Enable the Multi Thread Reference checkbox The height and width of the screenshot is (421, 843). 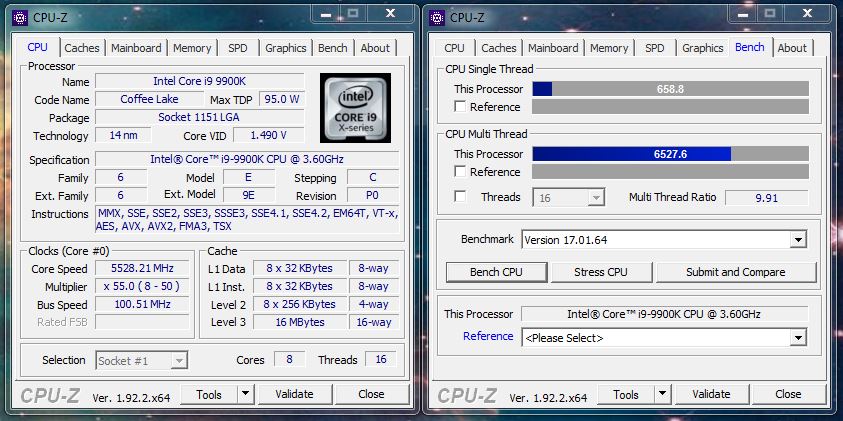[x=460, y=172]
